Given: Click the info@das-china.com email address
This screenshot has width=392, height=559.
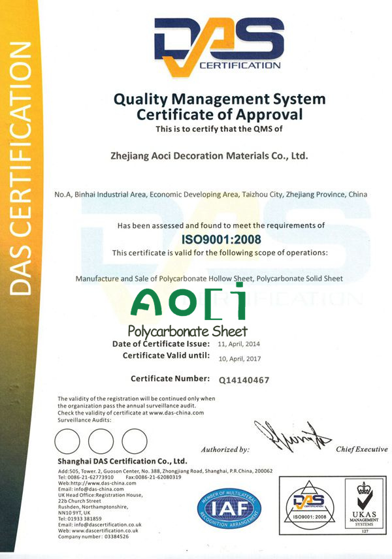Looking at the screenshot, I should tap(90, 488).
